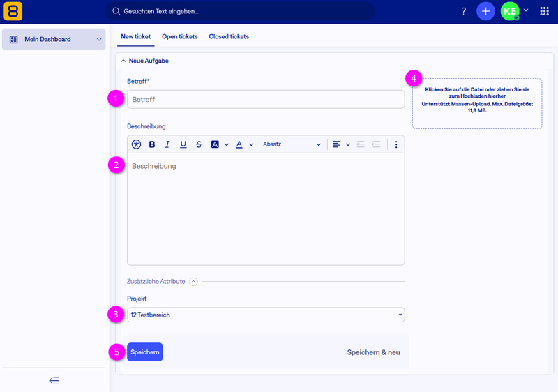
Task: Click the Speichern & neu button
Action: pyautogui.click(x=373, y=352)
